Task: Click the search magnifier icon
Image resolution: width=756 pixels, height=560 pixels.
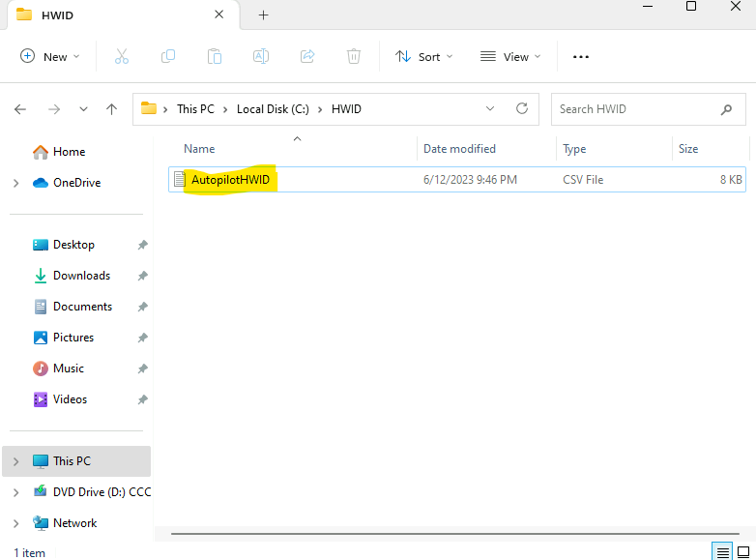Action: pyautogui.click(x=726, y=110)
